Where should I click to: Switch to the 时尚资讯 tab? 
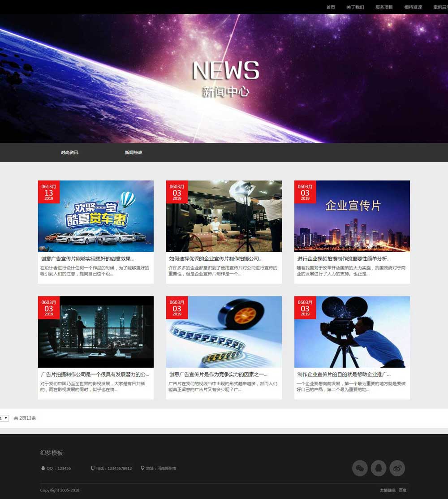point(69,153)
